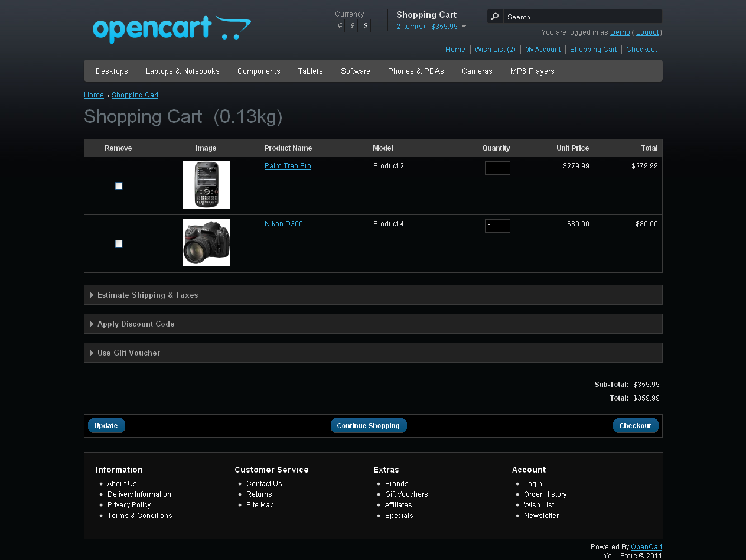The width and height of the screenshot is (746, 560).
Task: Switch currency to Pound Sterling
Action: click(353, 26)
